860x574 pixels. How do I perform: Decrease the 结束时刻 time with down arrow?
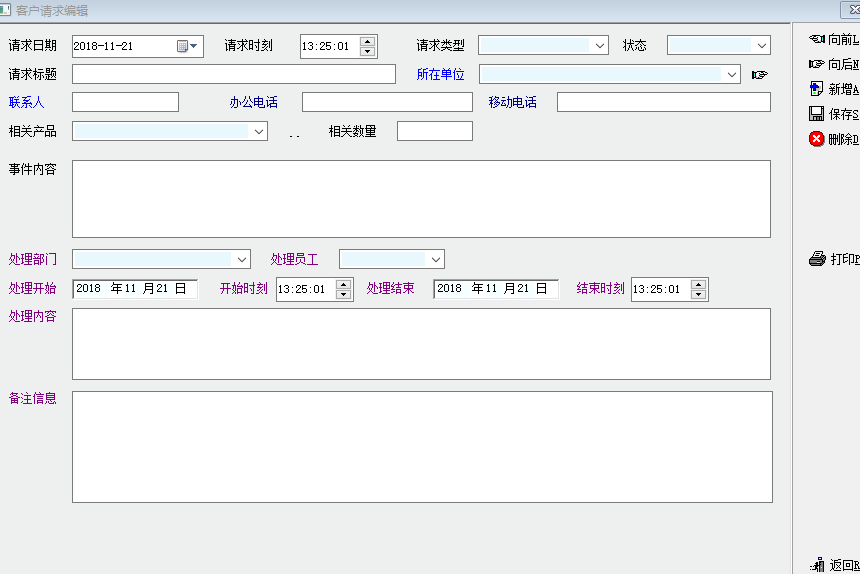[698, 294]
